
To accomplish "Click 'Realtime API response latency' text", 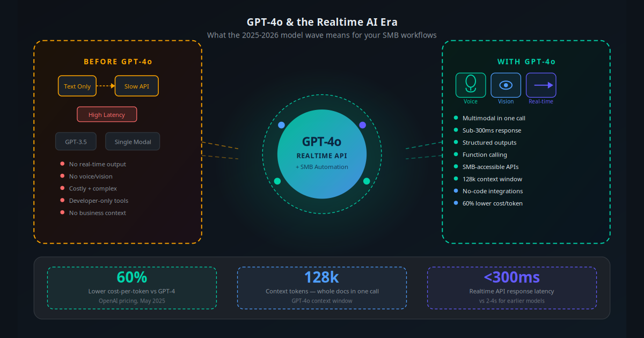I will coord(512,291).
